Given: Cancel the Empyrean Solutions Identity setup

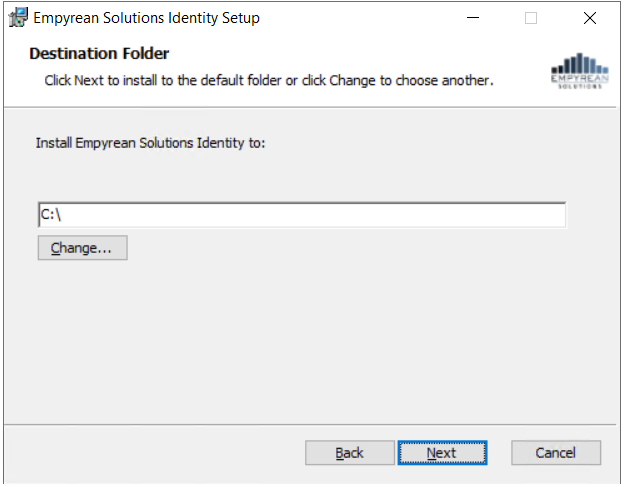Looking at the screenshot, I should click(556, 453).
